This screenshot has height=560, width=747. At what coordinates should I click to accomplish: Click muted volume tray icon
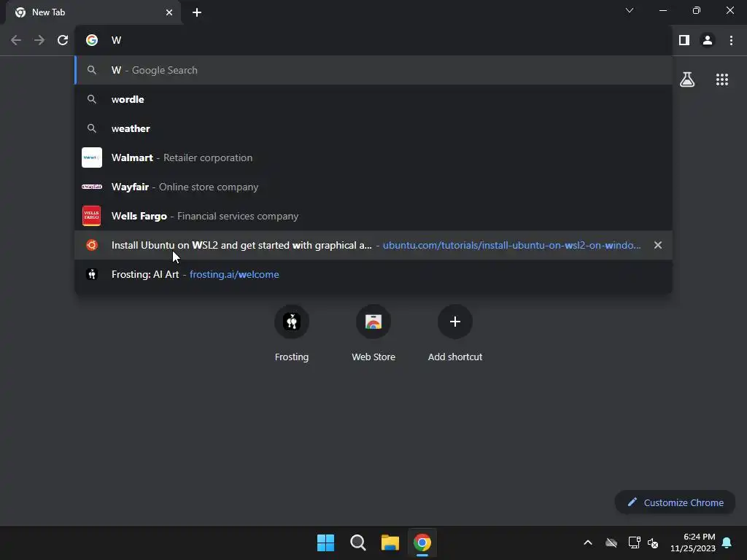coord(653,542)
